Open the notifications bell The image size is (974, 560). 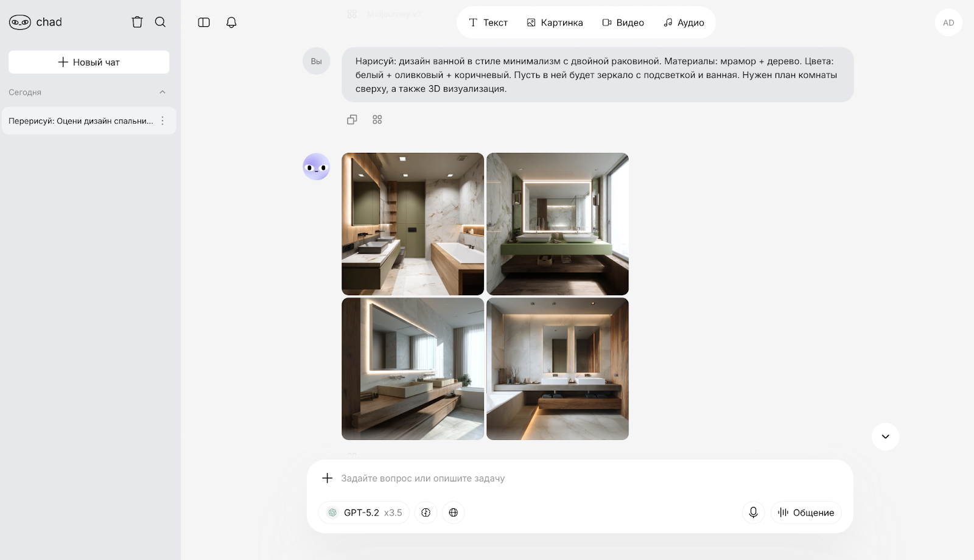(x=231, y=23)
